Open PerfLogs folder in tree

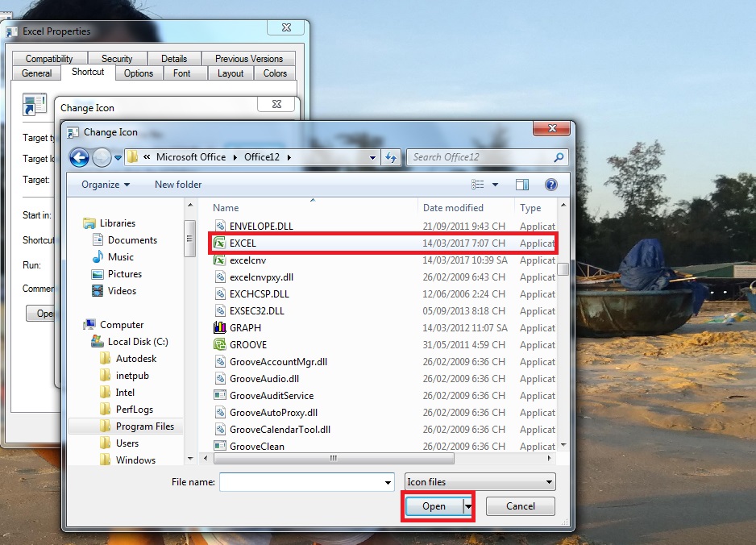[134, 409]
